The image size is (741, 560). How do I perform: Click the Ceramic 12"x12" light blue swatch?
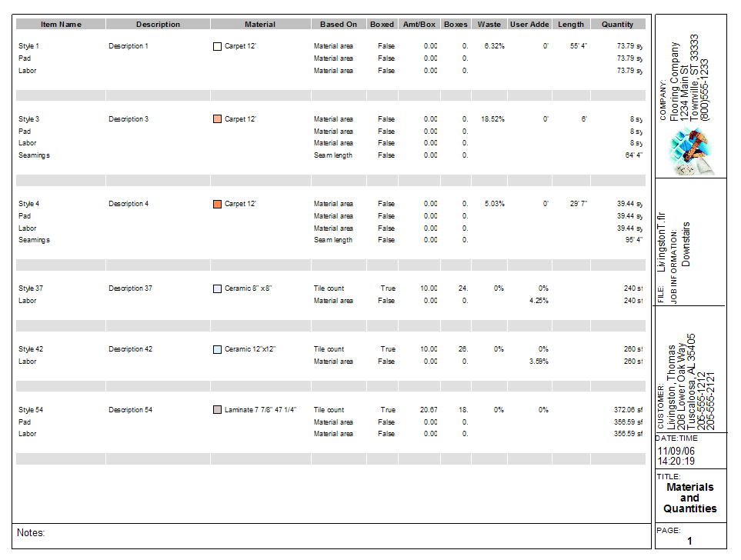pos(217,349)
